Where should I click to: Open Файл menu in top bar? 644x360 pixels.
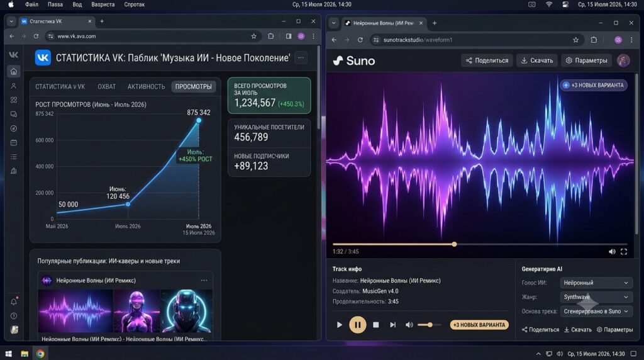[31, 4]
